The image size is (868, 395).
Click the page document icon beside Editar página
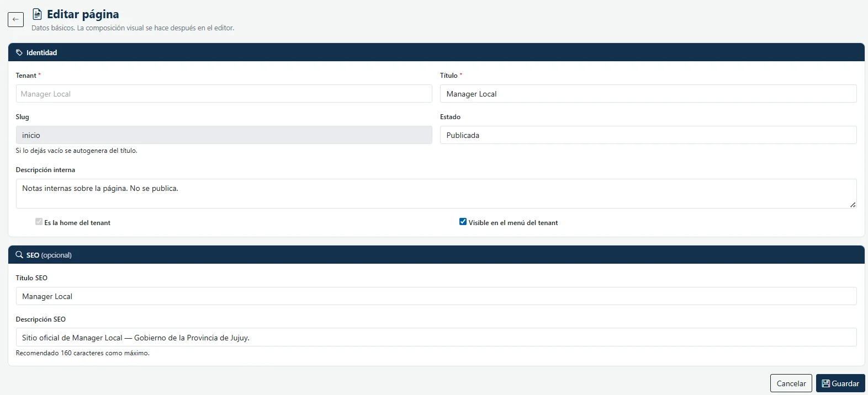click(37, 14)
